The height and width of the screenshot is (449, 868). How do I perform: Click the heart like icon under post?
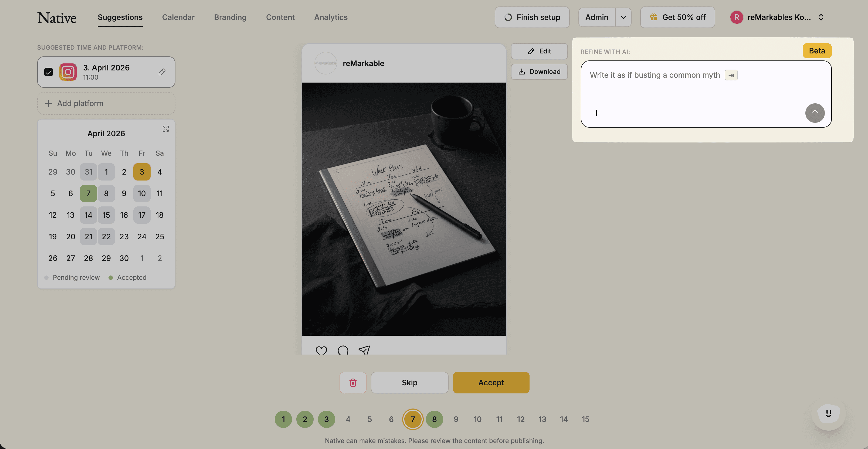coord(321,350)
